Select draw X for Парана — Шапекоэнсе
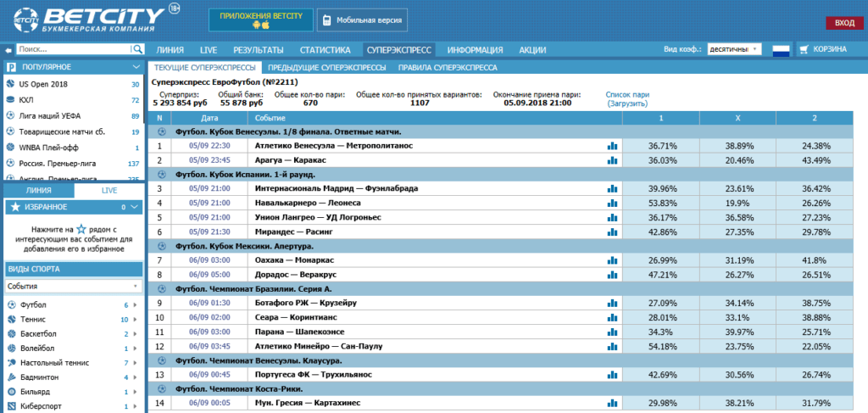868x413 pixels. (737, 332)
